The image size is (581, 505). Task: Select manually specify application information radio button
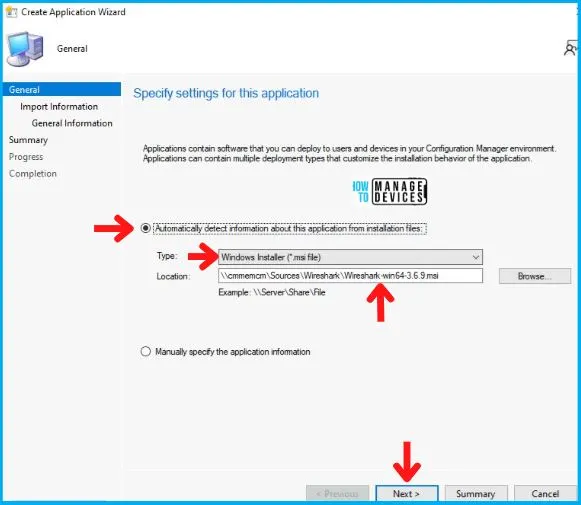[146, 351]
